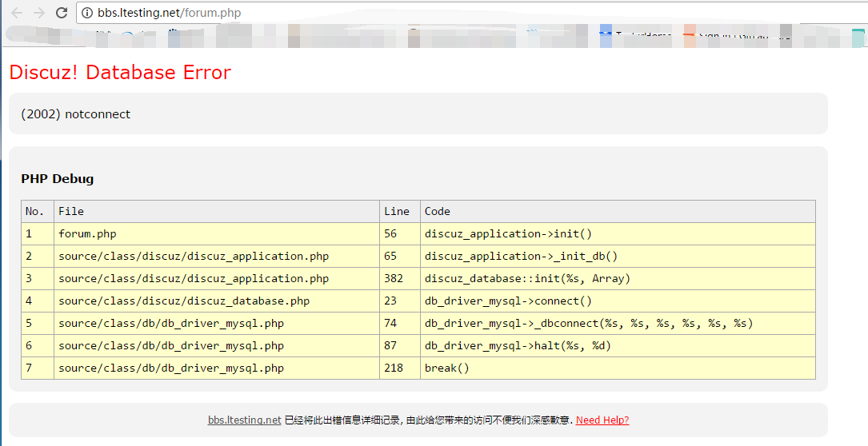Select line number 23 cell
The image size is (868, 446).
pos(400,301)
